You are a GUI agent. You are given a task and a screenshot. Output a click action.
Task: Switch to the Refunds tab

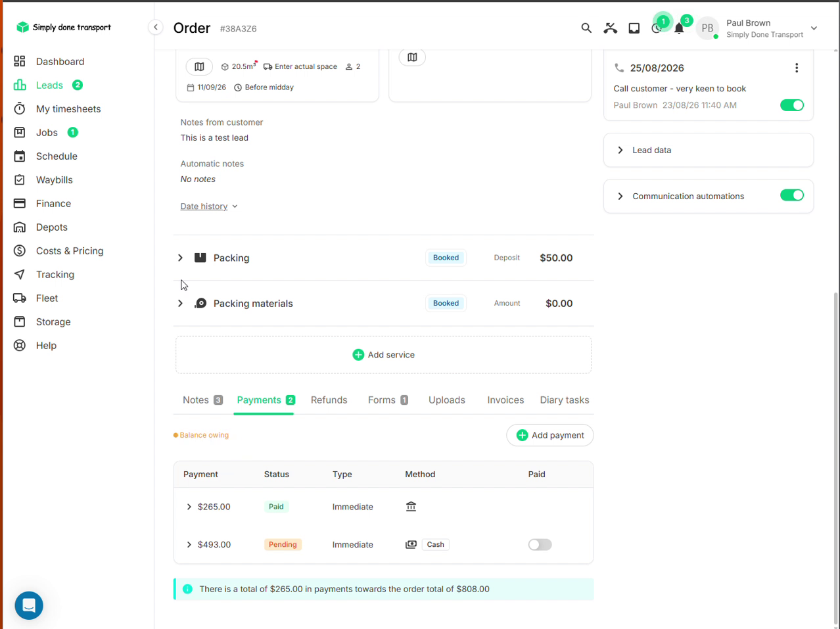pos(329,400)
